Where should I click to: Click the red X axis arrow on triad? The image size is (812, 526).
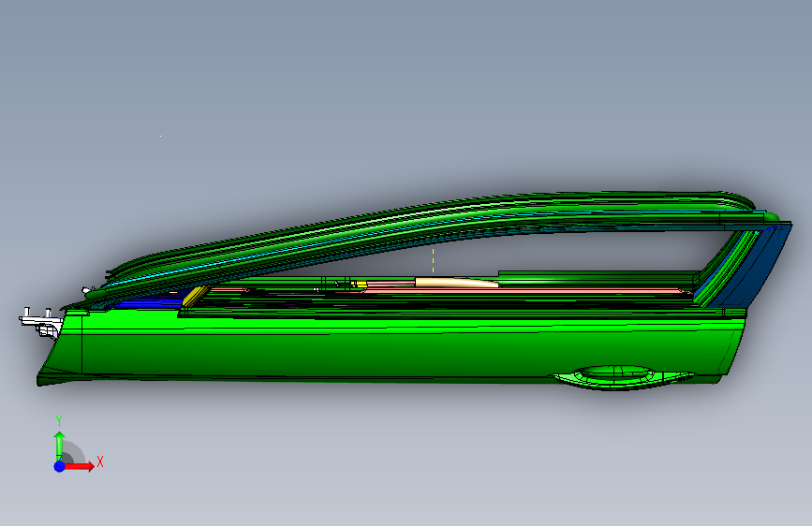click(81, 466)
